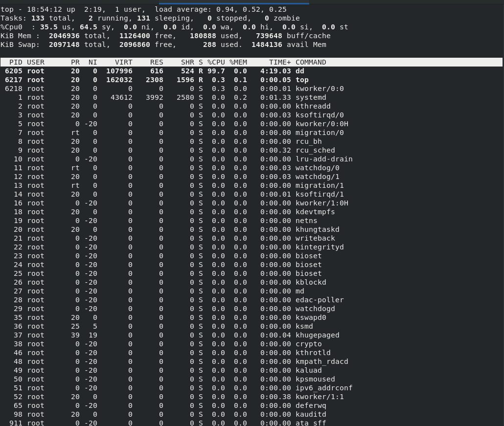Select the kworker/0:0 process row
504x426 pixels.
(x=252, y=89)
